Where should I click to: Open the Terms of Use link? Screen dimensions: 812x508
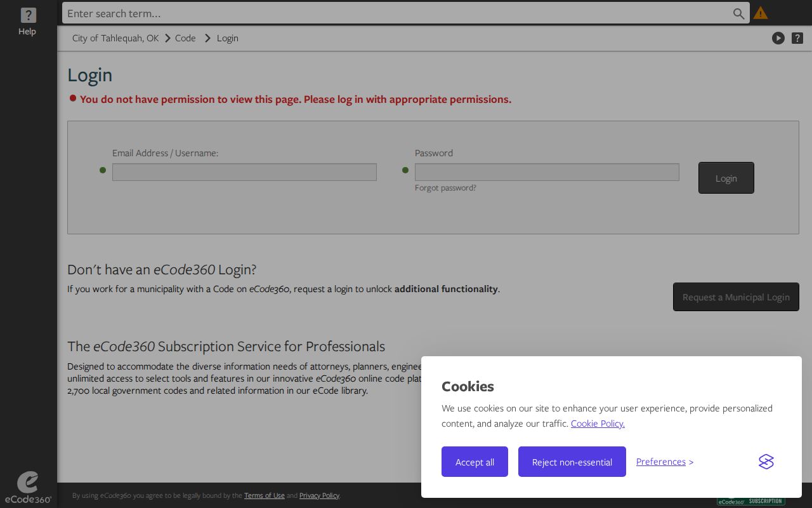click(265, 495)
